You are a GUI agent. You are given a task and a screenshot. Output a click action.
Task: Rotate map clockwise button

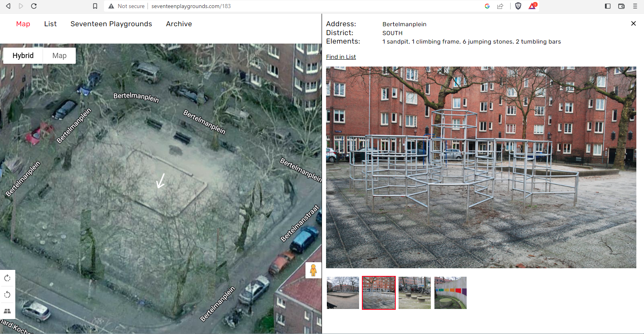pos(7,278)
